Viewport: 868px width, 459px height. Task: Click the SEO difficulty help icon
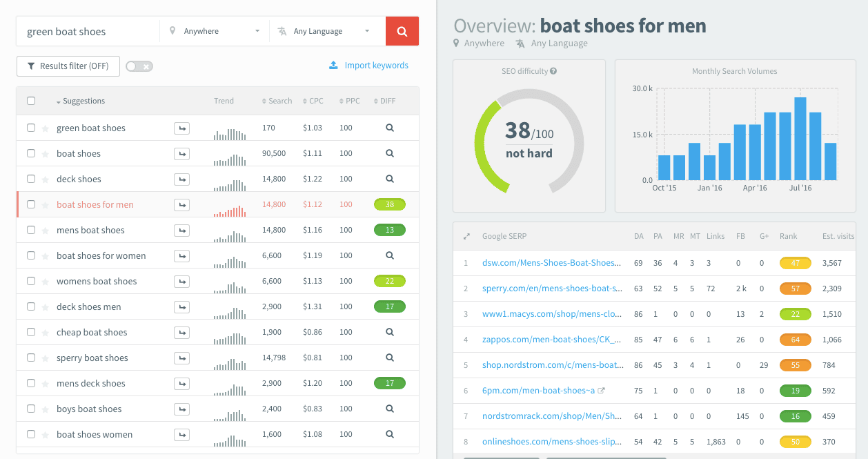tap(553, 71)
